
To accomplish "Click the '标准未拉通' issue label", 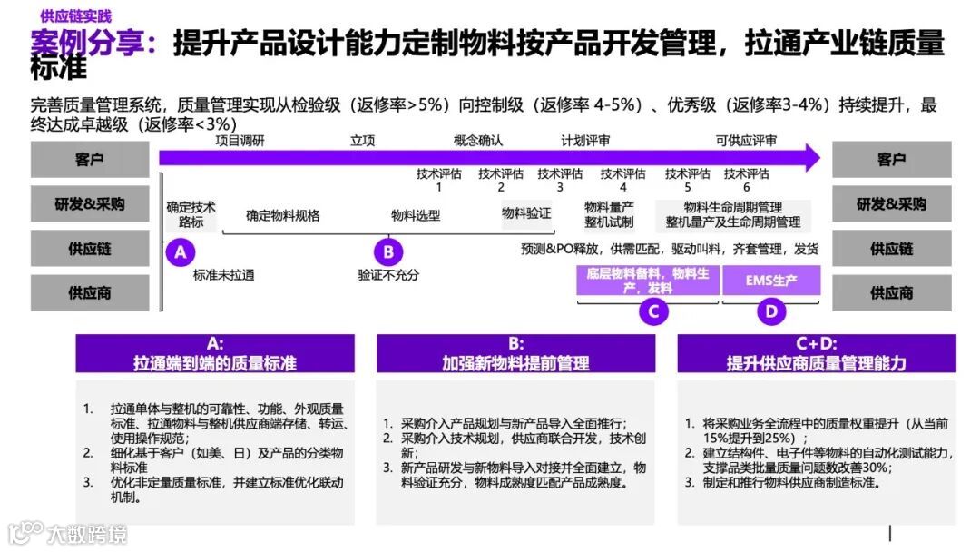I will pyautogui.click(x=224, y=275).
